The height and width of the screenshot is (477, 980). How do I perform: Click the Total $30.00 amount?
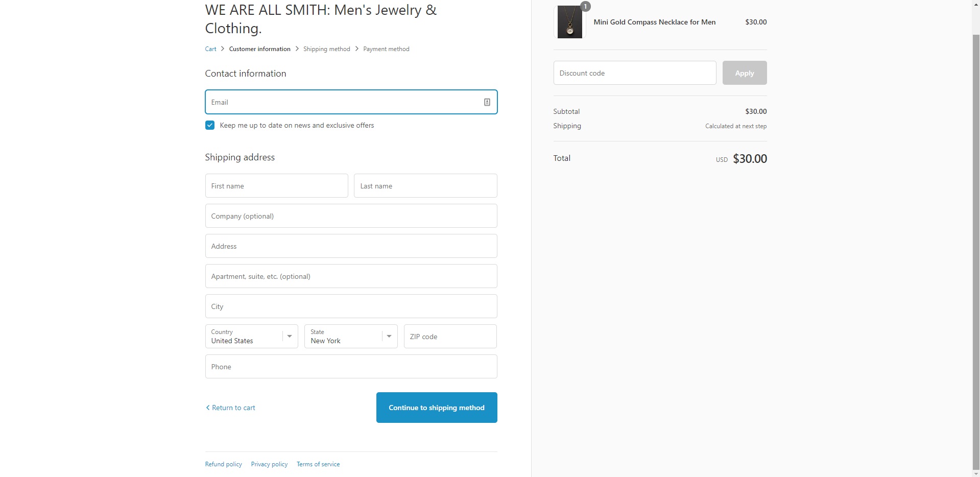(750, 159)
